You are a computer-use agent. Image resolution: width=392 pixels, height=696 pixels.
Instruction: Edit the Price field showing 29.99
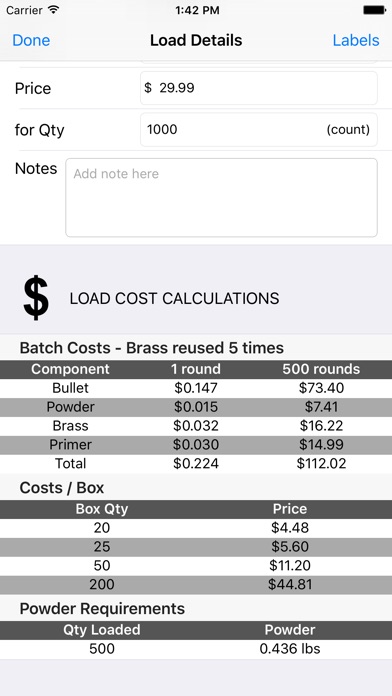tap(259, 88)
